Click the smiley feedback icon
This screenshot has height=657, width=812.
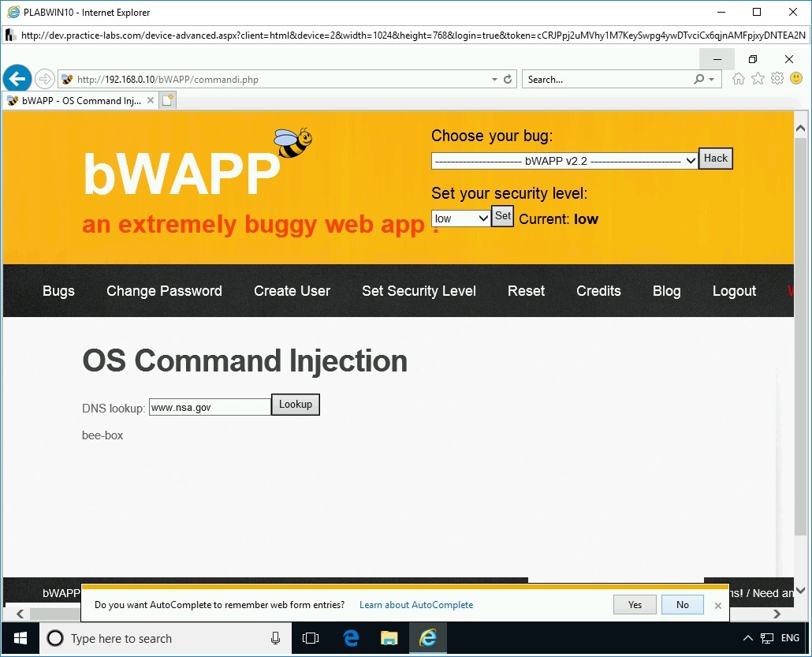point(796,78)
